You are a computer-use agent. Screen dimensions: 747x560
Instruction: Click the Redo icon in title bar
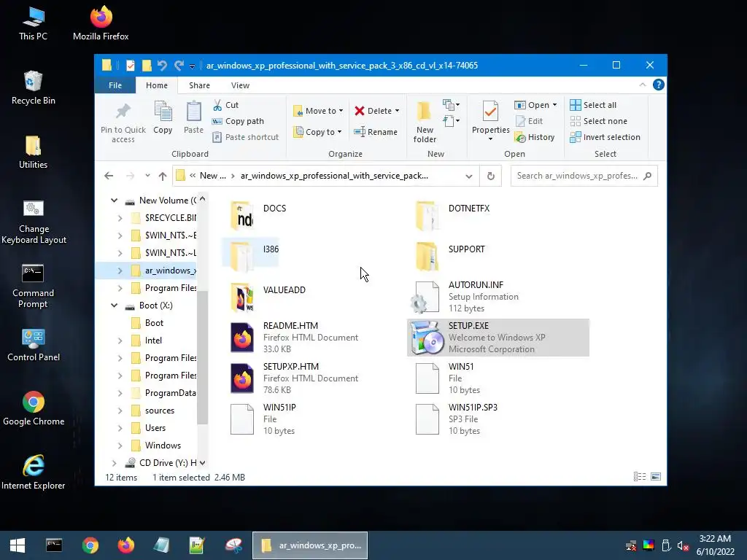click(179, 65)
